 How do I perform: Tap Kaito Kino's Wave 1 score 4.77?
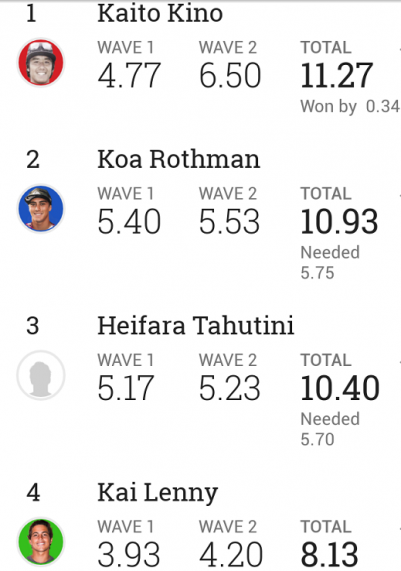(129, 75)
